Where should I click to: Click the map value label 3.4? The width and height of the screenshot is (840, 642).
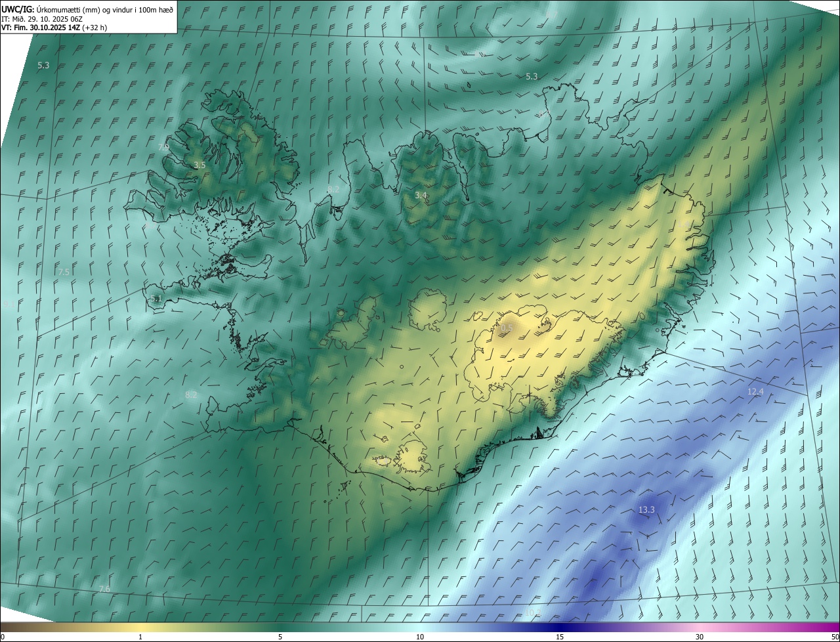coord(421,195)
